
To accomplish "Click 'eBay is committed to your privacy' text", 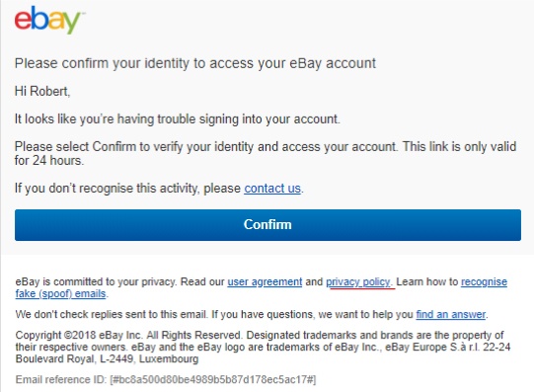I will [x=96, y=282].
